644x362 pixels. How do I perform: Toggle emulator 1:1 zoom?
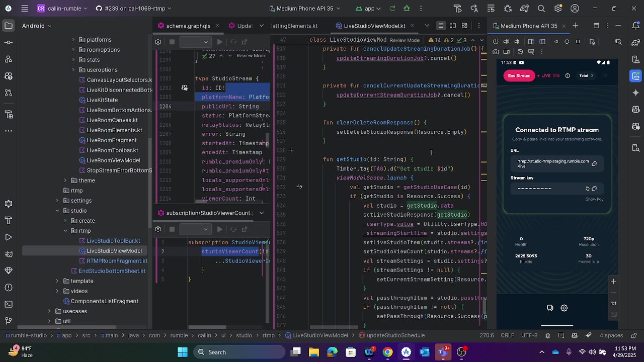click(613, 303)
